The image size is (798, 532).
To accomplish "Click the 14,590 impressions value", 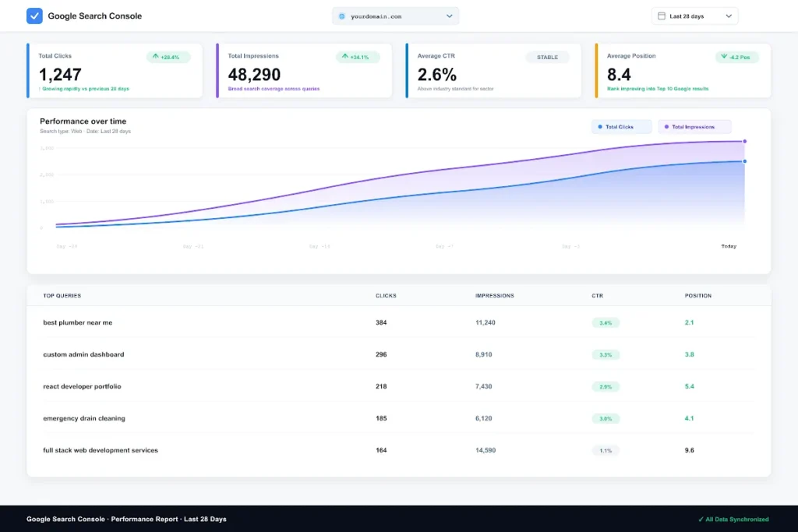I will click(x=485, y=450).
